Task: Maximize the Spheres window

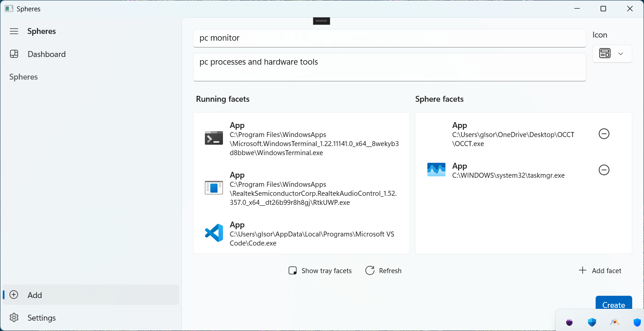Action: (603, 9)
